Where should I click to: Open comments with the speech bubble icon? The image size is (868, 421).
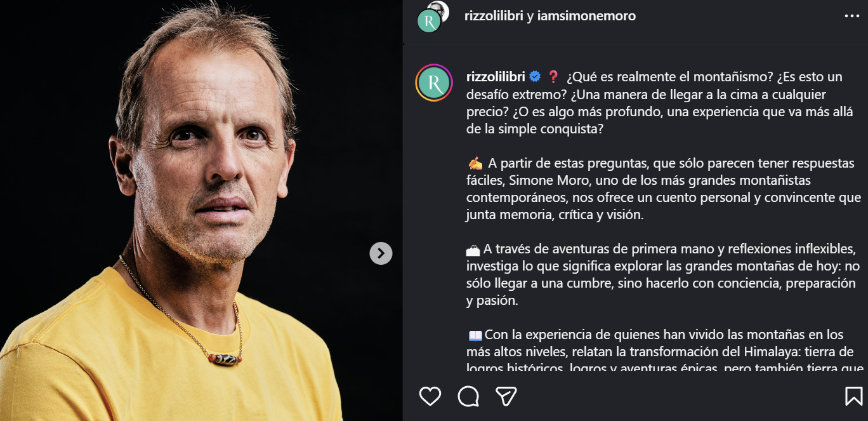[x=468, y=396]
